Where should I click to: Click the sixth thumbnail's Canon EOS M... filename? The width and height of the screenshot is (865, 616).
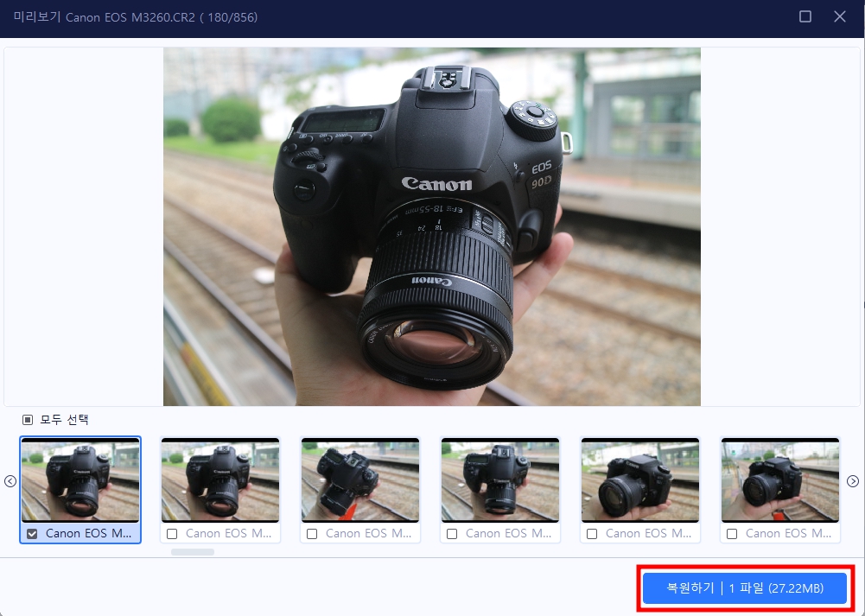pyautogui.click(x=789, y=534)
